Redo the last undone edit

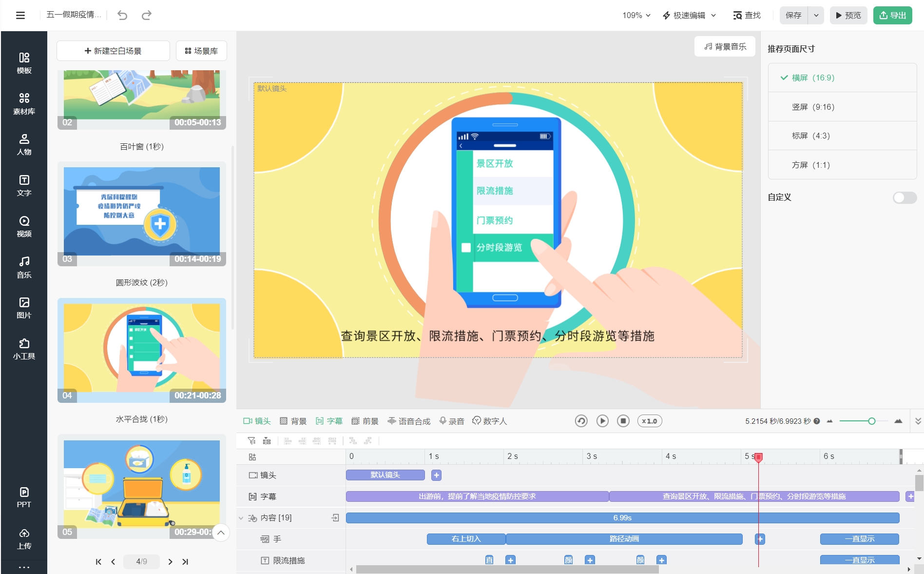pos(146,15)
